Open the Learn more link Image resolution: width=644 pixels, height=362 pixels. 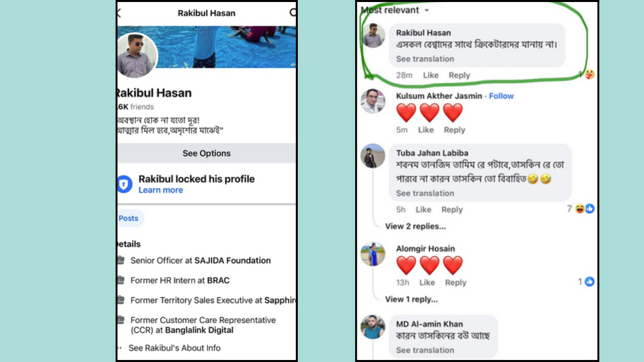coord(160,190)
